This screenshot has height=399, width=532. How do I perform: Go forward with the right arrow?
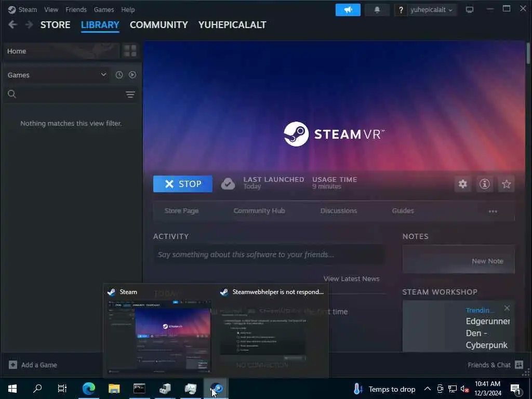29,24
